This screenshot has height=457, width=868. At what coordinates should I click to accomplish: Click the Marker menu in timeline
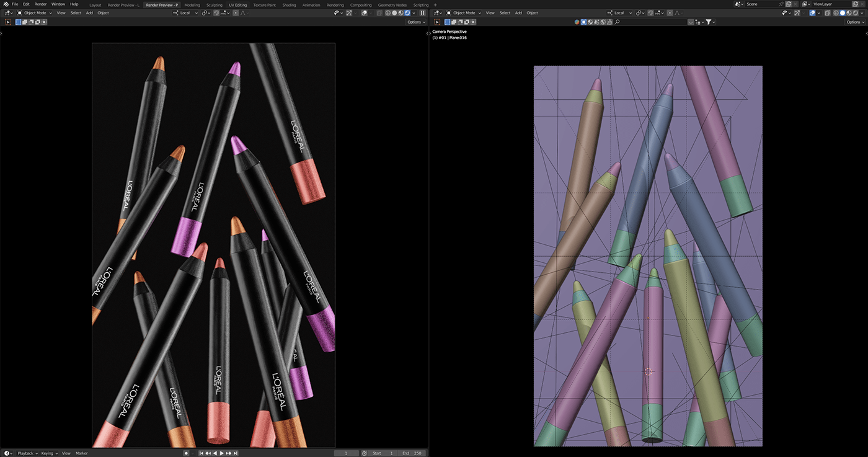click(81, 453)
